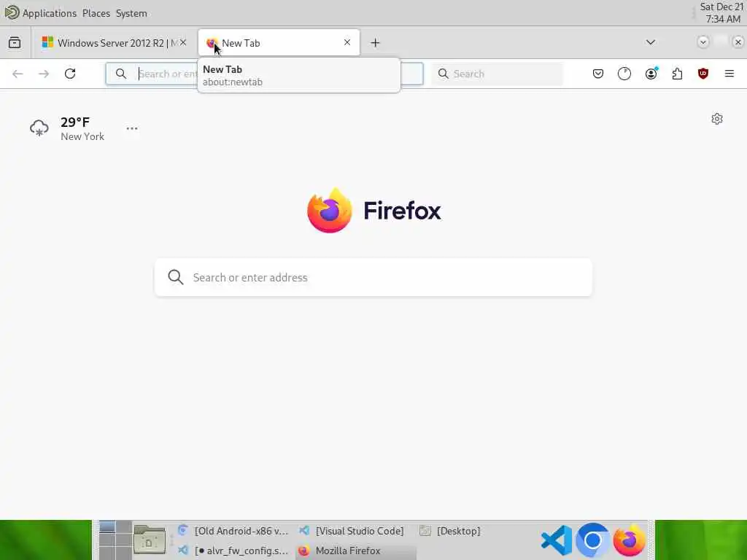Open the Applications menu

coord(50,13)
